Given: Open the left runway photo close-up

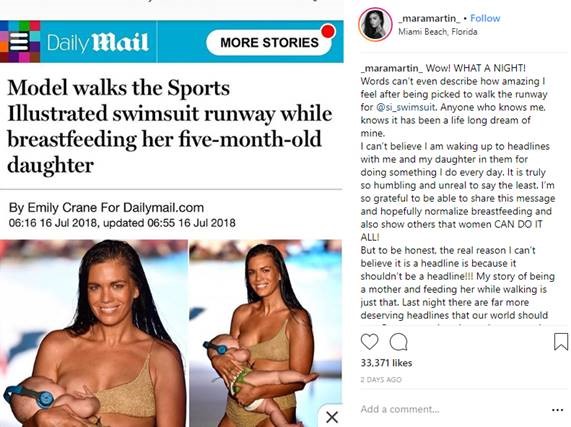Looking at the screenshot, I should point(94,333).
